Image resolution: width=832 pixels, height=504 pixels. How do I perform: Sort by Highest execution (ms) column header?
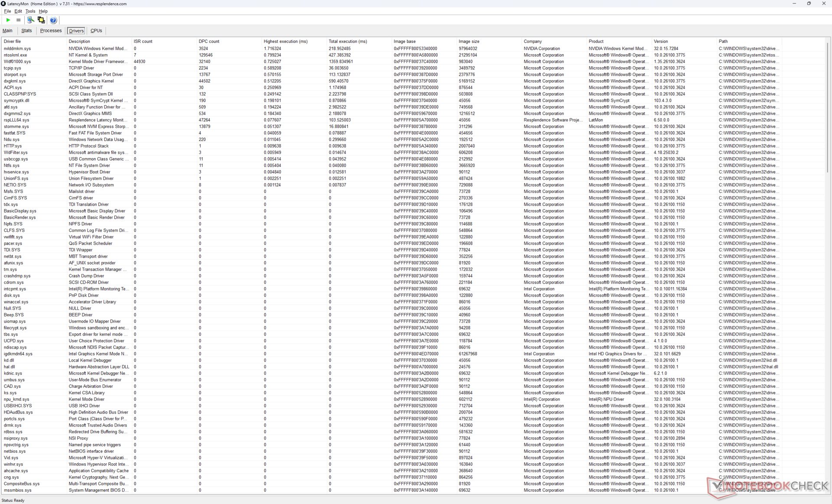pos(286,42)
